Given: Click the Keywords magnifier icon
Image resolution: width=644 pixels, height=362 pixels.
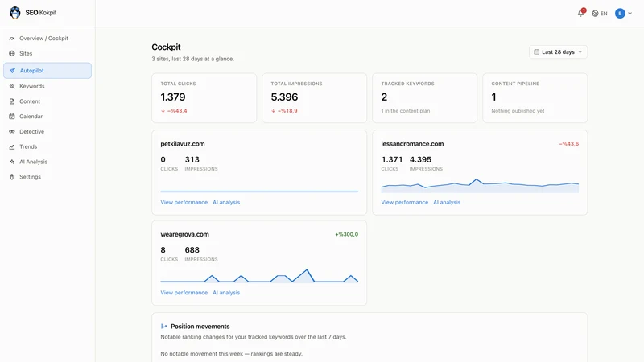Looking at the screenshot, I should pos(12,86).
